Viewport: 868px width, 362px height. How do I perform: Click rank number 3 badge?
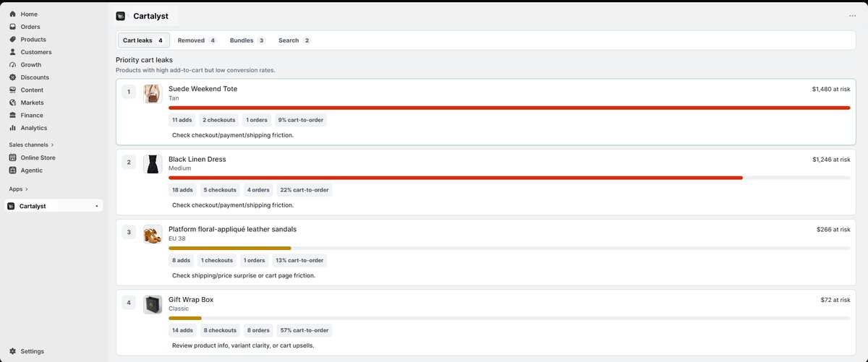pos(129,232)
